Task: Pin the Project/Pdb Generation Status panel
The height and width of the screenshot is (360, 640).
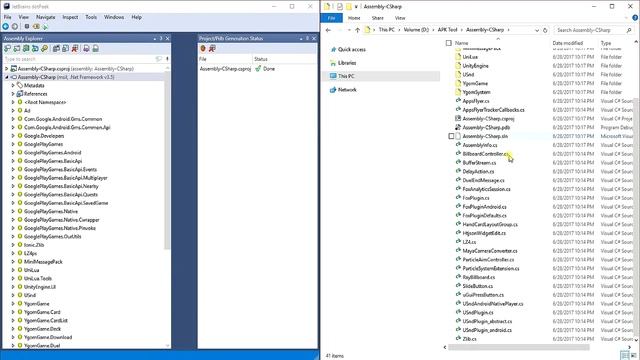Action: click(307, 38)
